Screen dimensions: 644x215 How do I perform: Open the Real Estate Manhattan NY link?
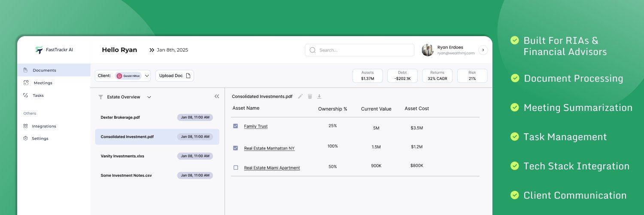(269, 148)
